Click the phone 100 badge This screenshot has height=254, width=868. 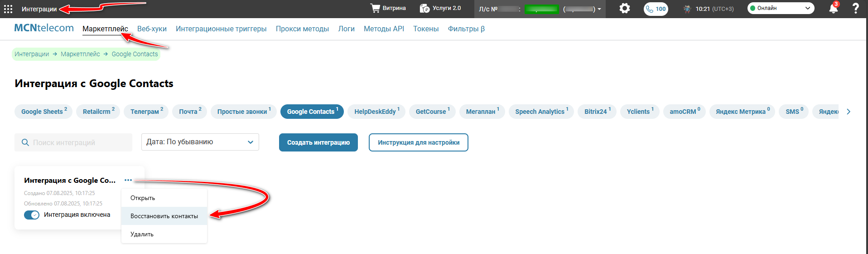(656, 9)
